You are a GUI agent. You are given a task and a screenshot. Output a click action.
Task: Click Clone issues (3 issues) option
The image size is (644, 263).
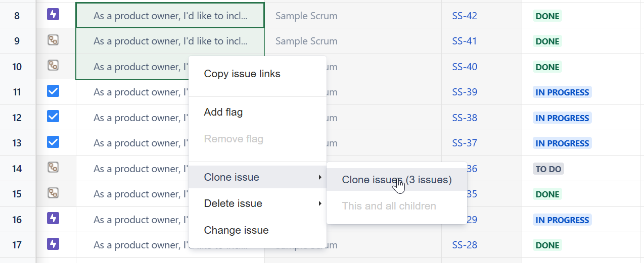(x=396, y=180)
